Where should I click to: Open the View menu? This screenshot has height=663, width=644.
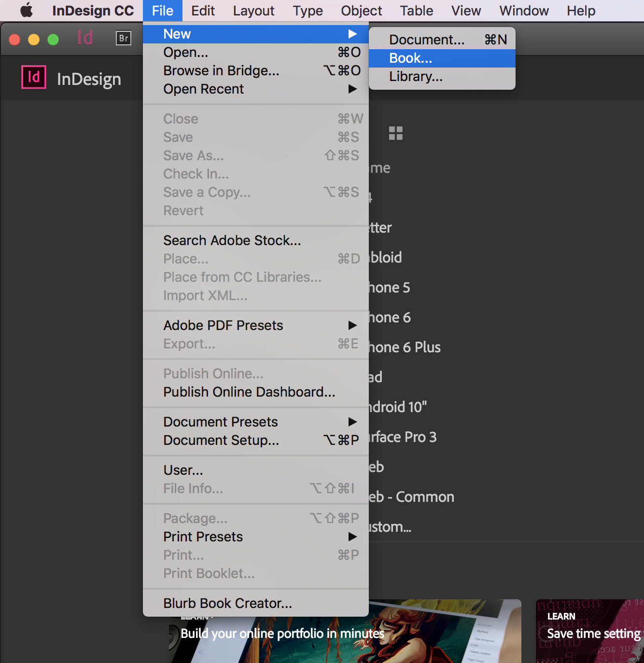click(x=466, y=11)
